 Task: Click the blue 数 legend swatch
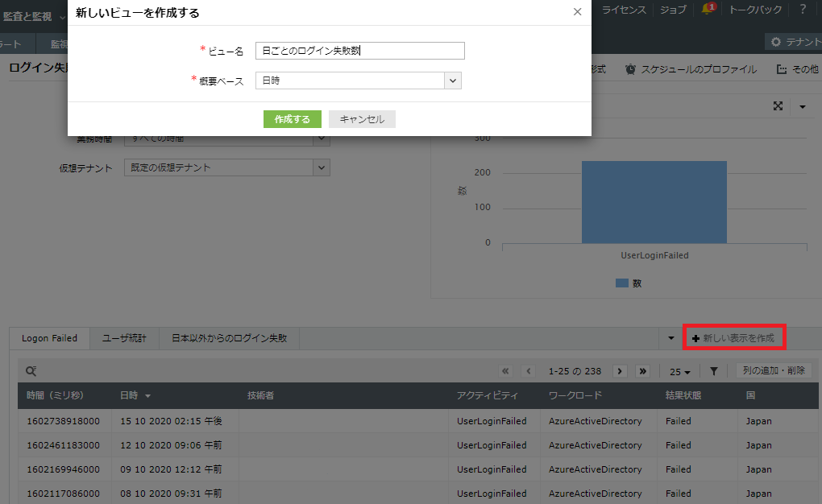point(621,283)
